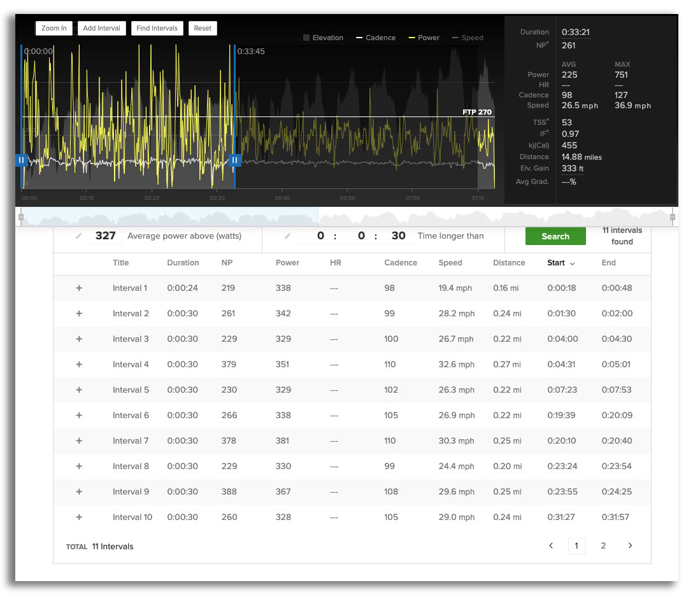Click the previous page chevron in the interval list
This screenshot has width=700, height=604.
(551, 545)
